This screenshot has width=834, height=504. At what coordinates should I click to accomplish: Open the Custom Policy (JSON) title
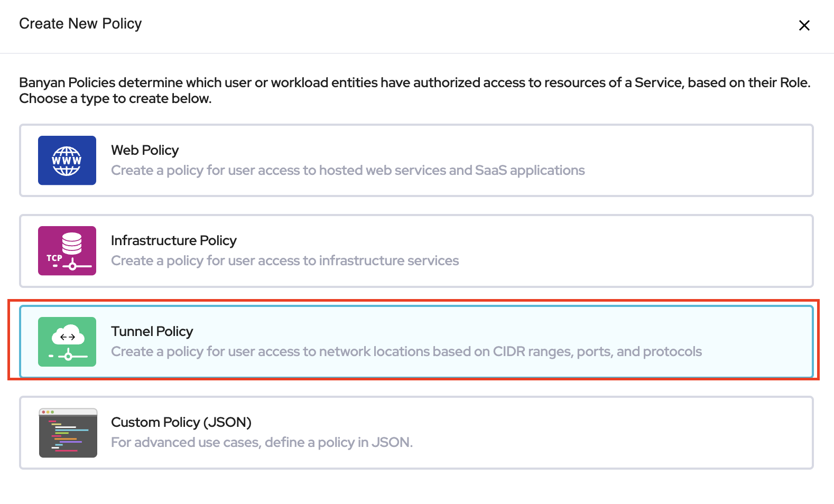click(181, 423)
